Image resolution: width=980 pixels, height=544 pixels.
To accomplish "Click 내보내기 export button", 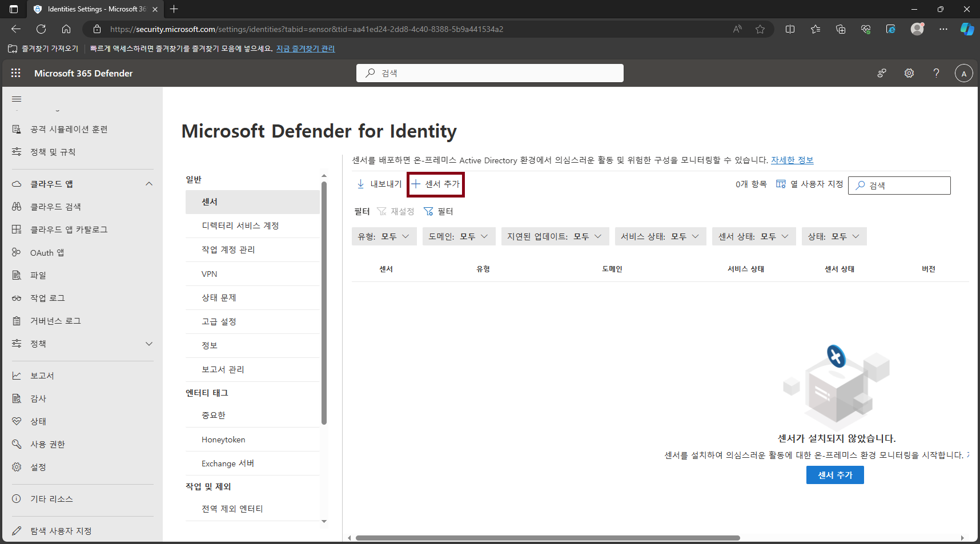I will (x=379, y=184).
